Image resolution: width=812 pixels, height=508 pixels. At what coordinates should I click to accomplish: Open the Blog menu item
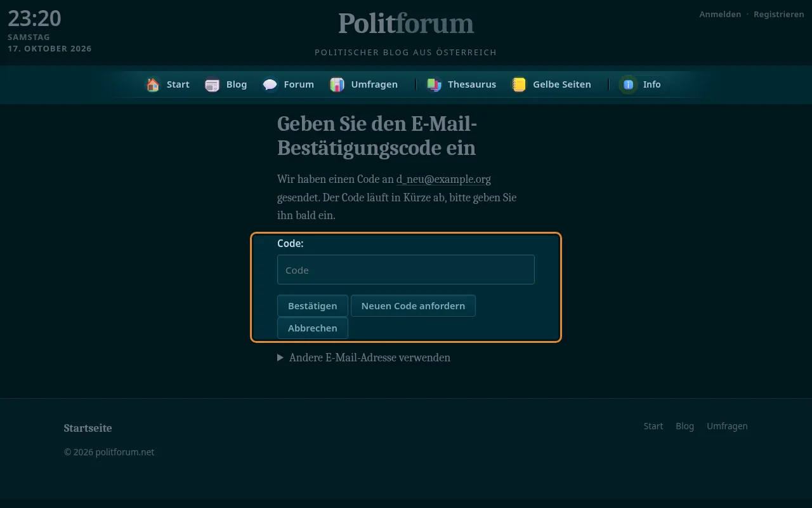click(x=226, y=84)
